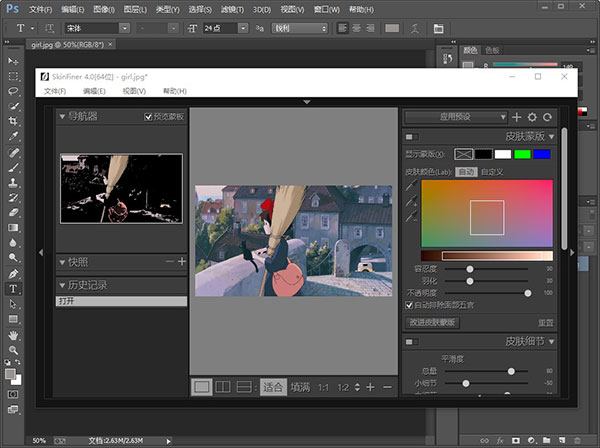Click zoom out minus icon below preview
Image resolution: width=600 pixels, height=448 pixels.
coord(388,387)
